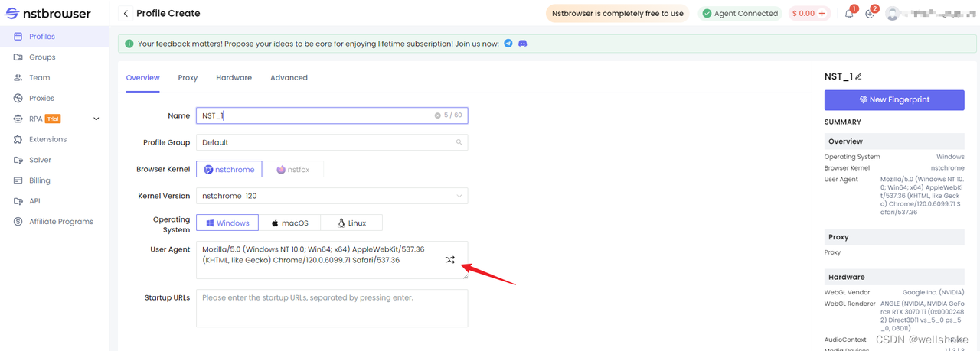Expand the RPA sidebar section
This screenshot has width=980, height=351.
point(96,119)
